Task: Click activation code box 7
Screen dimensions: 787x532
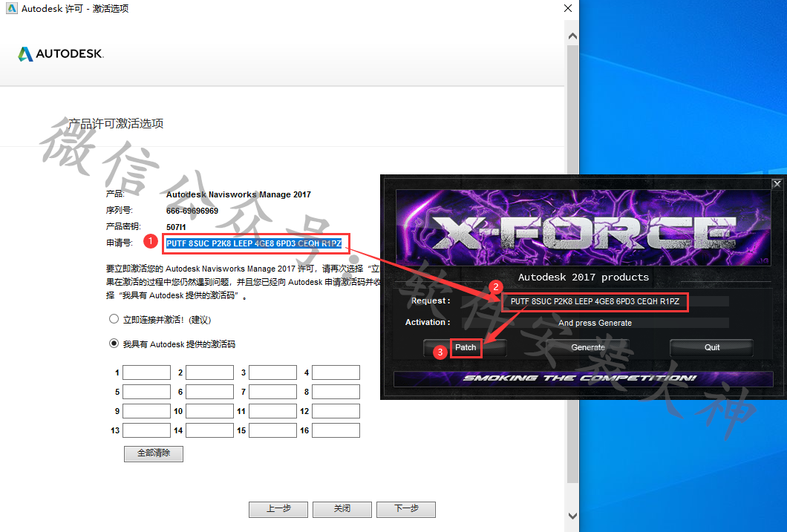Action: 273,392
